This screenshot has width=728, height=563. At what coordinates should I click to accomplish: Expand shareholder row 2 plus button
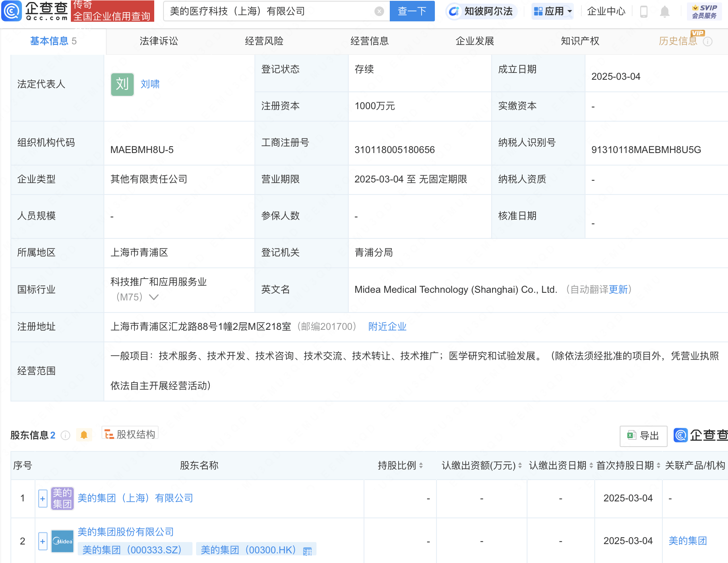pos(43,541)
